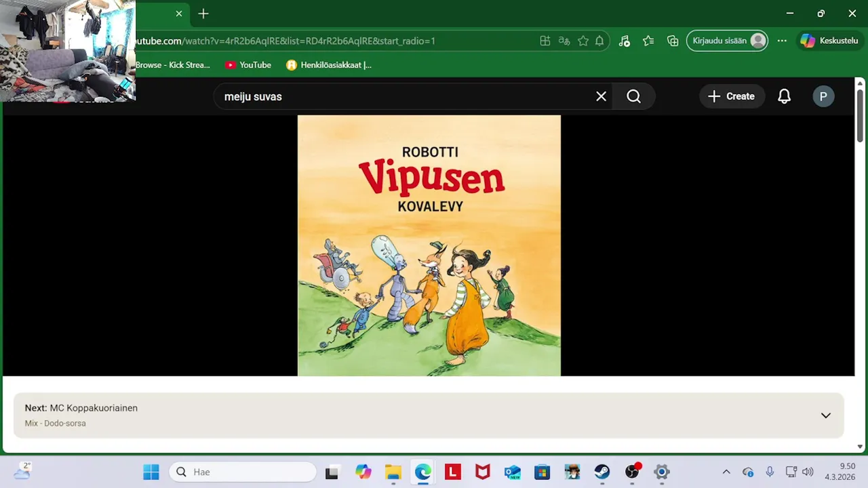This screenshot has height=488, width=868.
Task: Open Edge Settings and more menu
Action: click(782, 41)
